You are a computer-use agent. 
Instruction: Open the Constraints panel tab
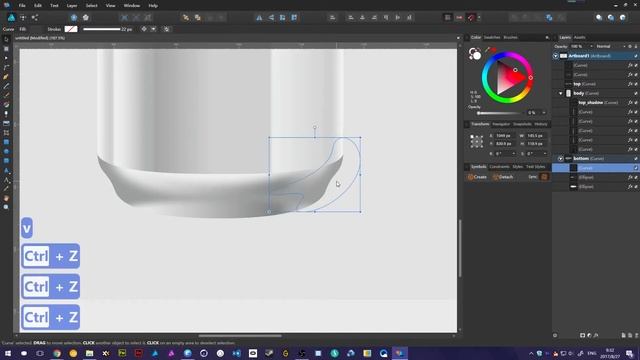499,167
